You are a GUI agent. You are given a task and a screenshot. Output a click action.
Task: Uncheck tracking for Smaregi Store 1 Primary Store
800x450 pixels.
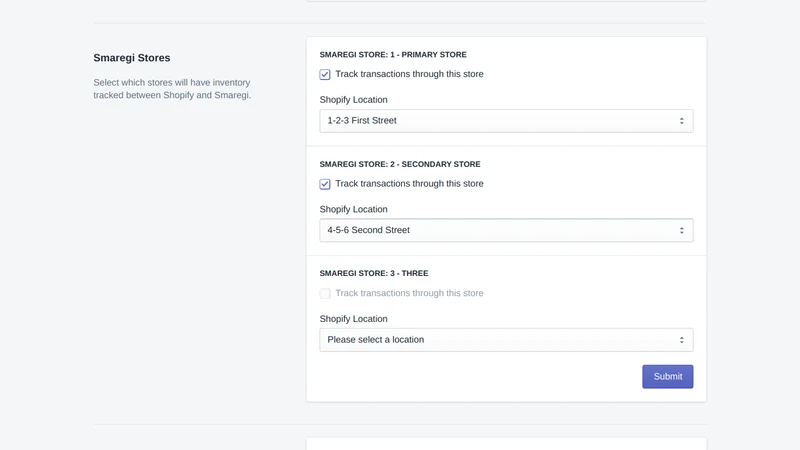pyautogui.click(x=325, y=74)
